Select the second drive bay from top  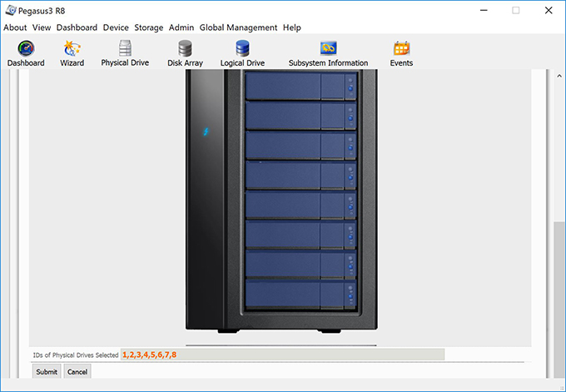coord(300,116)
